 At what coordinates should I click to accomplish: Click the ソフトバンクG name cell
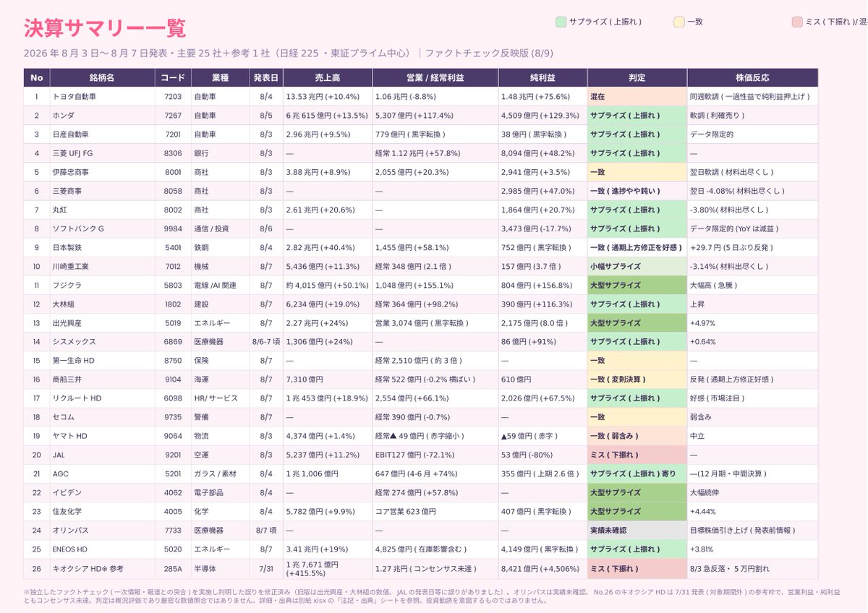[x=102, y=228]
